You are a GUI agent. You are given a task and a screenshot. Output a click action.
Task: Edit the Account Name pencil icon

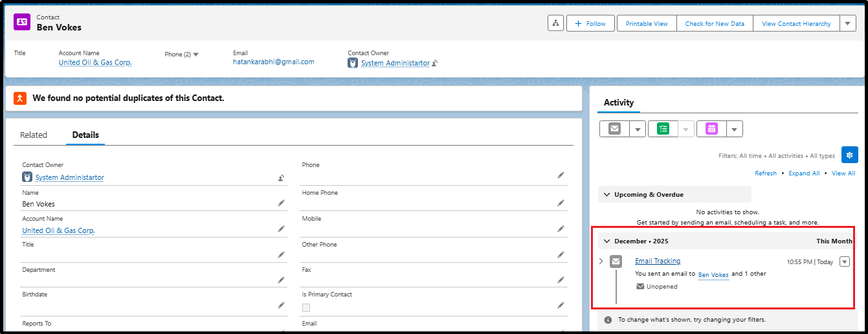(x=282, y=229)
